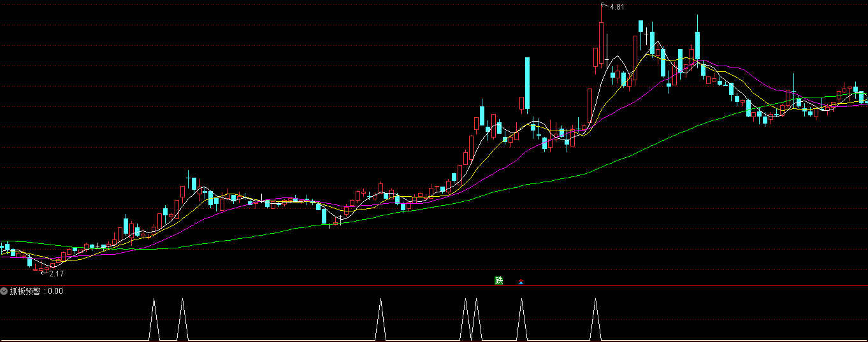This screenshot has height=342, width=868.
Task: Select the 2.17 low price label
Action: [57, 274]
